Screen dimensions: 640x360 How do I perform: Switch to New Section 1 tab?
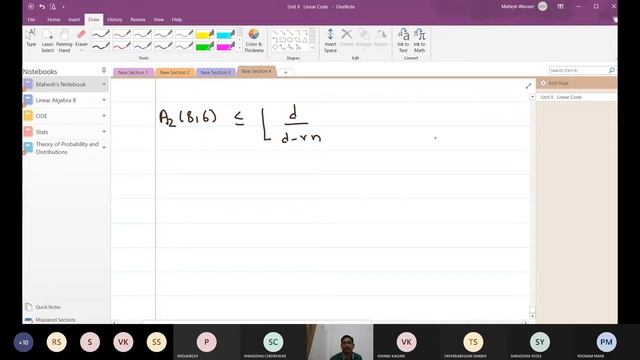coord(133,72)
